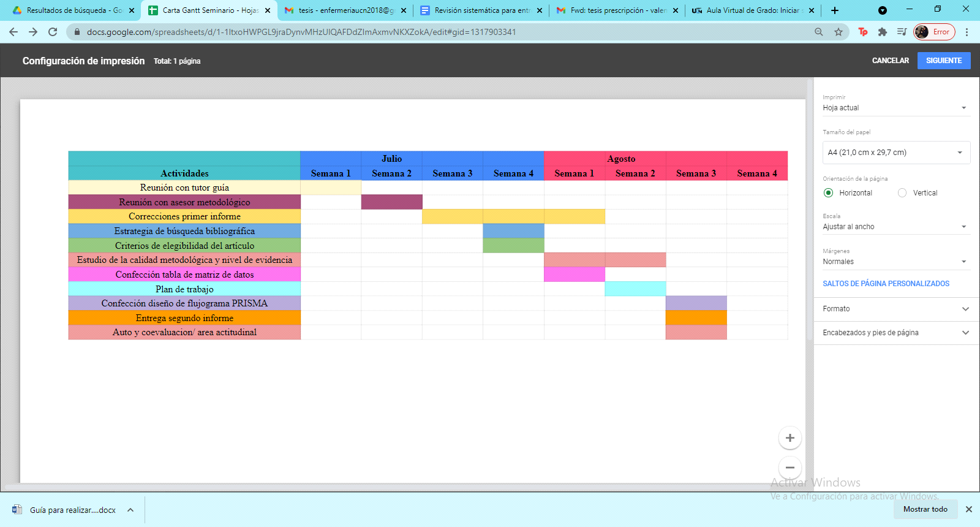Click the purple Semana 2 Gantt cell

(x=391, y=202)
